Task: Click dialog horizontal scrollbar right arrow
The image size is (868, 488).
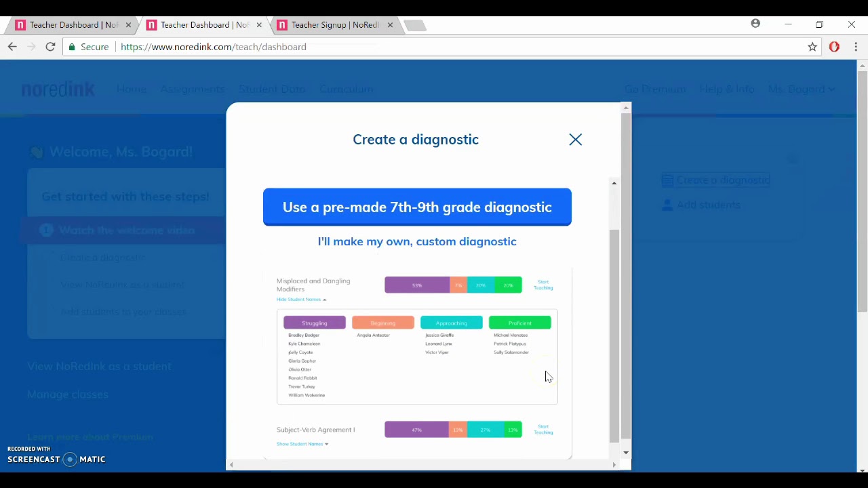Action: [614, 465]
